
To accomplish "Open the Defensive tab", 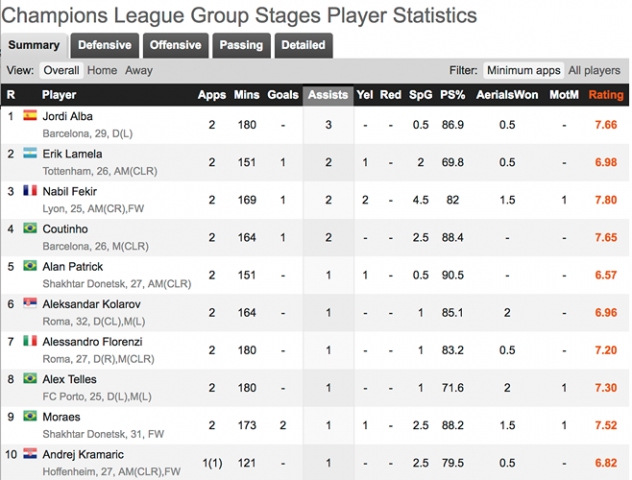I will point(105,46).
